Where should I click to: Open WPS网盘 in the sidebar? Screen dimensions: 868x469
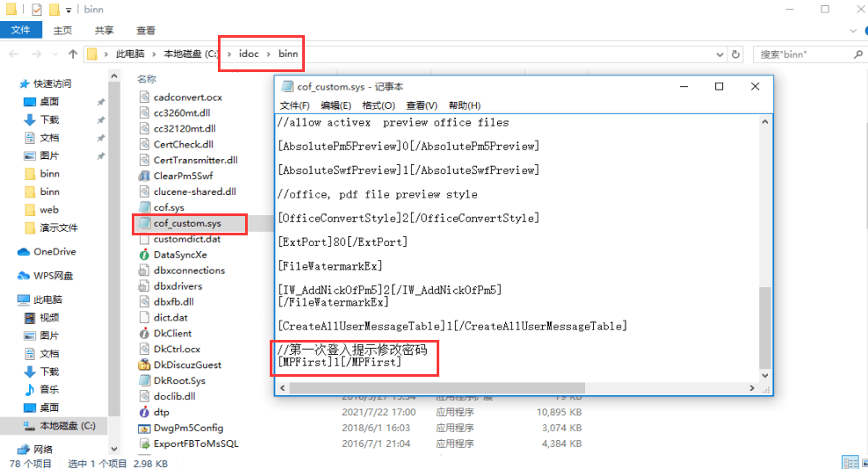pos(53,276)
